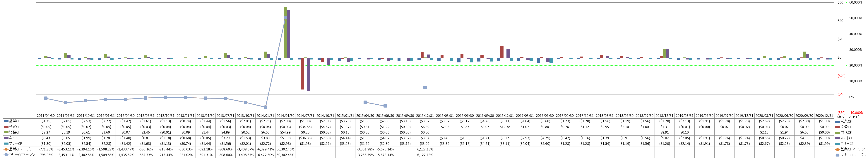Click the -795.36% margin cell
This screenshot has height=158, width=868.
(x=46, y=155)
